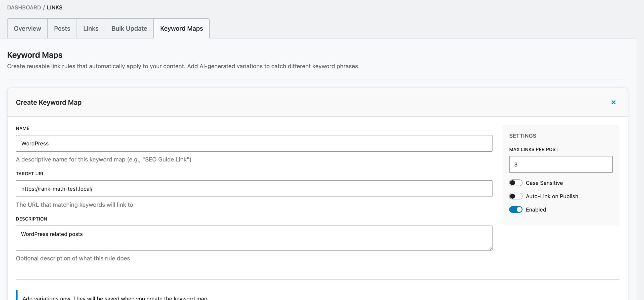The width and height of the screenshot is (644, 300).
Task: Click the Description text area
Action: 254,238
